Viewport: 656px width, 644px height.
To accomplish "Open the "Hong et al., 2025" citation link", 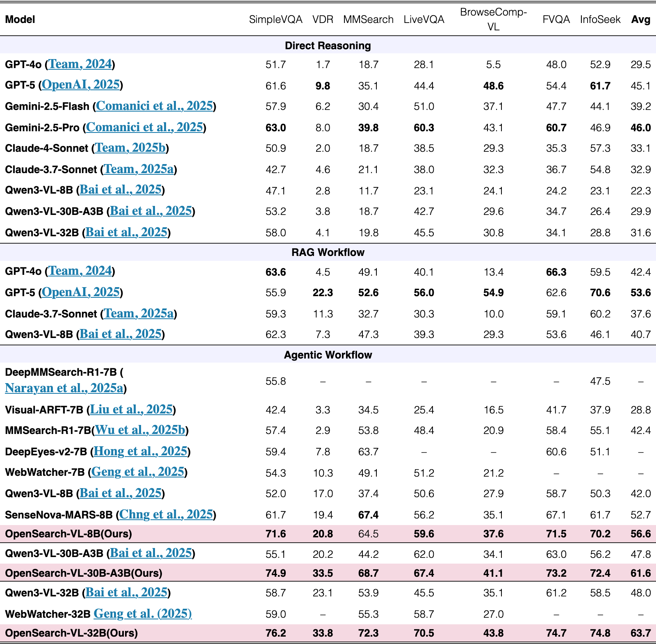I will click(141, 451).
